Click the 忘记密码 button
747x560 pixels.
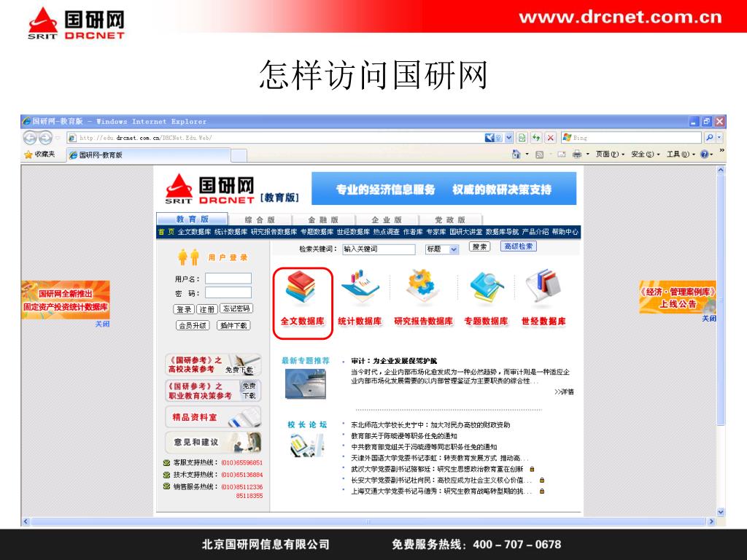236,308
